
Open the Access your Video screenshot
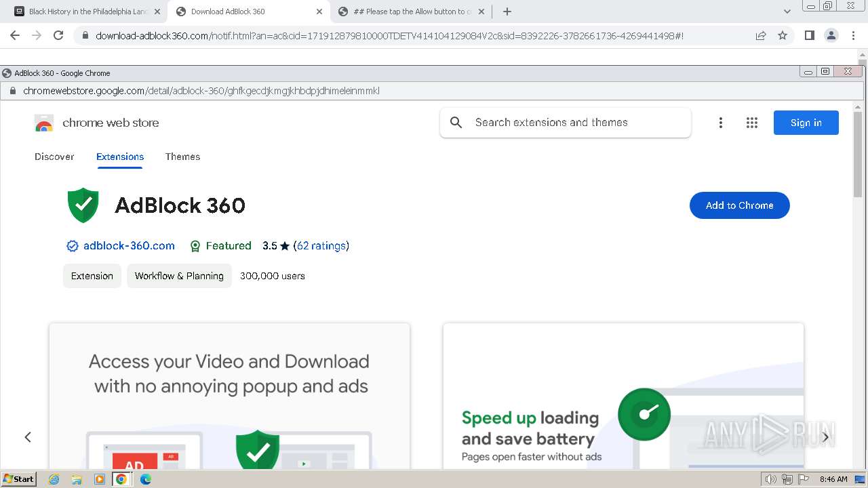coord(229,396)
